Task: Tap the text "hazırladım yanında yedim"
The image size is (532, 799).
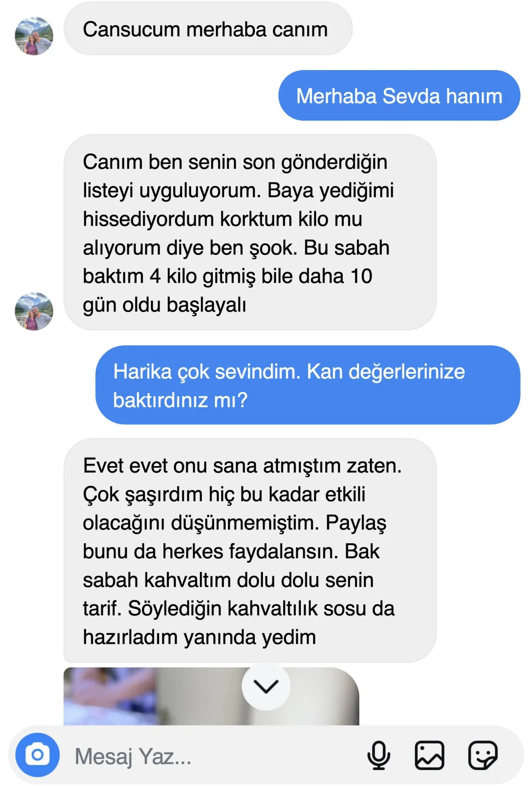Action: point(199,637)
